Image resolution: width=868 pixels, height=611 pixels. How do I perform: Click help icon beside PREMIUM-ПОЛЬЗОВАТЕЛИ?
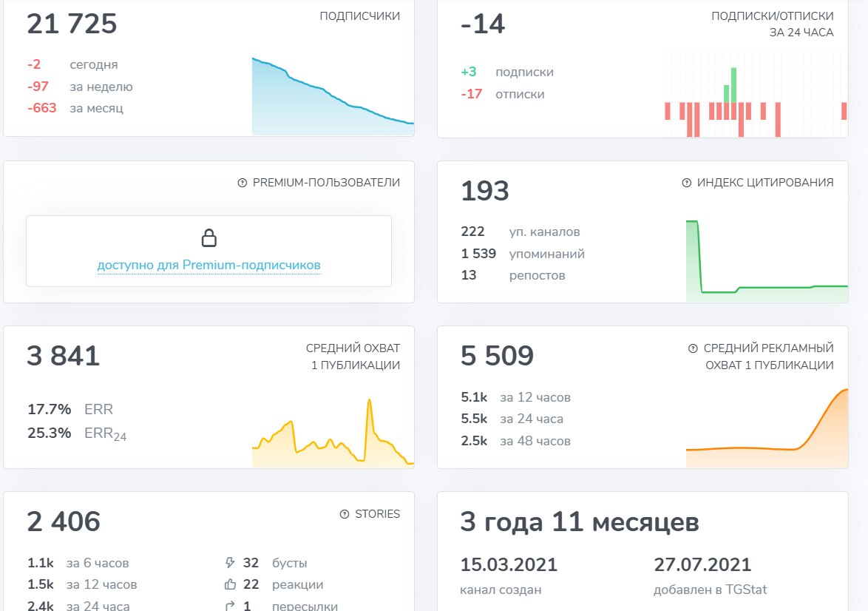[x=242, y=183]
